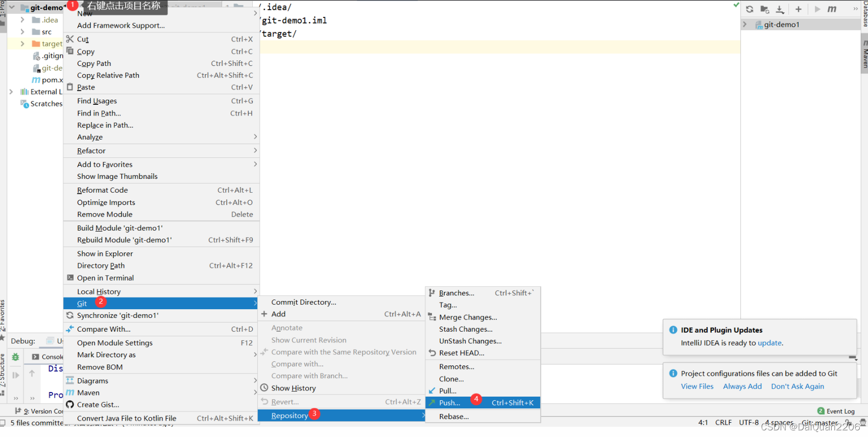Expand the src folder node

[x=22, y=32]
